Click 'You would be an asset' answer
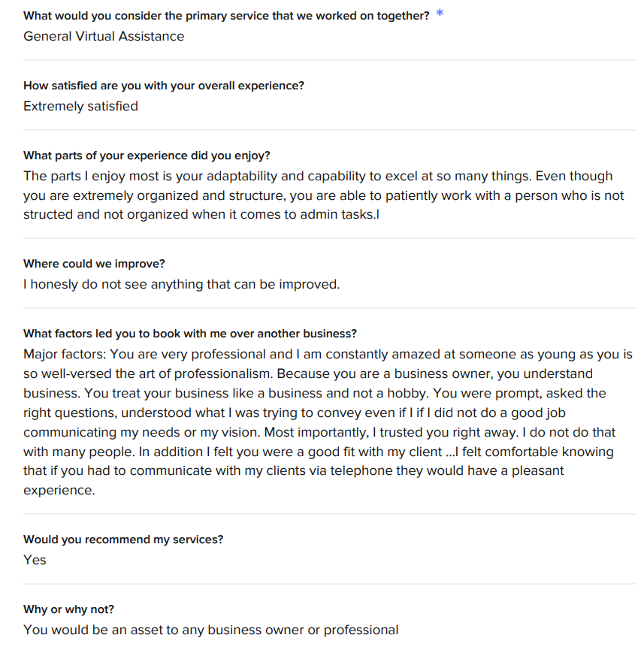Image resolution: width=644 pixels, height=647 pixels. pos(211,630)
